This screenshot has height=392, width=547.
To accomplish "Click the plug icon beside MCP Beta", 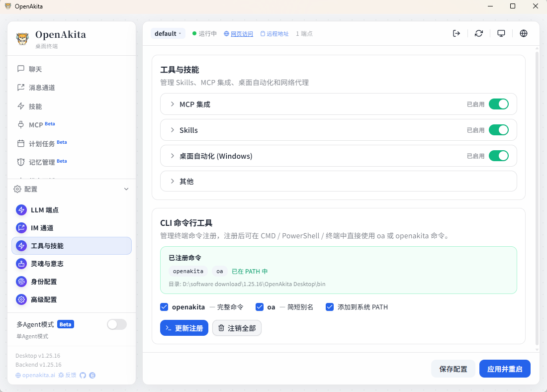I will click(21, 125).
